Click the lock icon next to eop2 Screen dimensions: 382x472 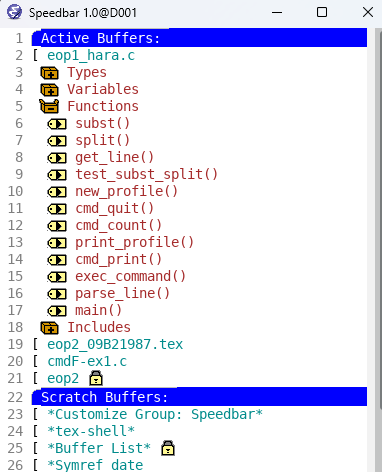[x=96, y=378]
